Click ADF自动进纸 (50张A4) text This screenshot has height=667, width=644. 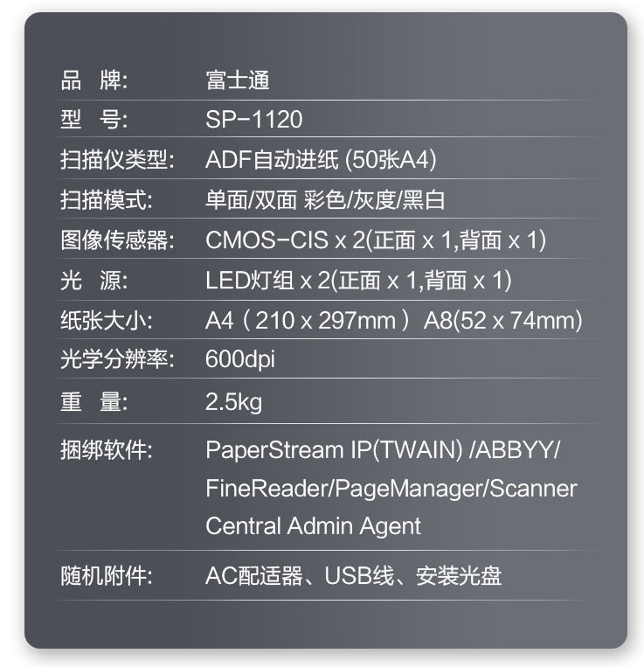coord(321,160)
